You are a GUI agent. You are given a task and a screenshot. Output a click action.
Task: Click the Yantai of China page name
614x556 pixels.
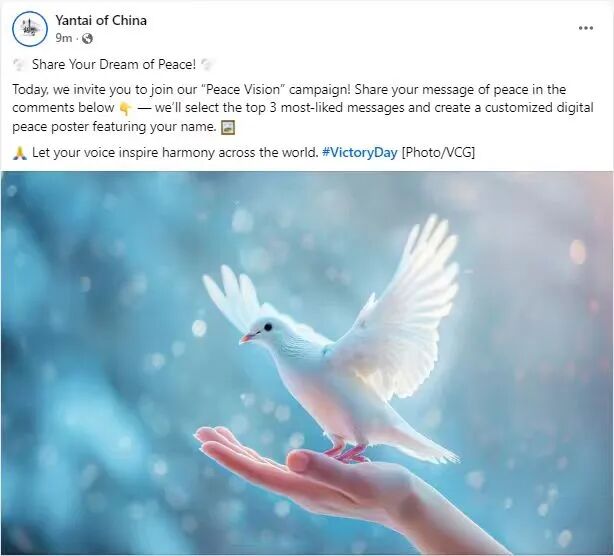click(x=101, y=20)
